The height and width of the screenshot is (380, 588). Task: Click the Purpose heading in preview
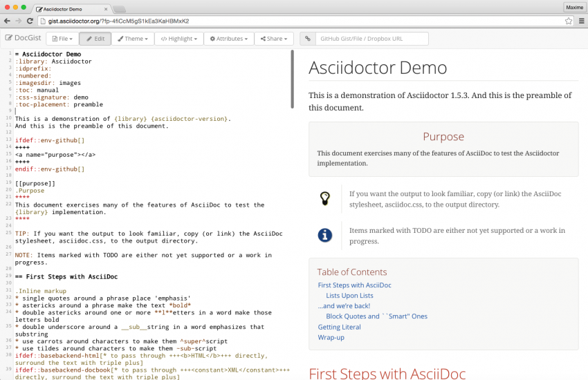[x=443, y=137]
